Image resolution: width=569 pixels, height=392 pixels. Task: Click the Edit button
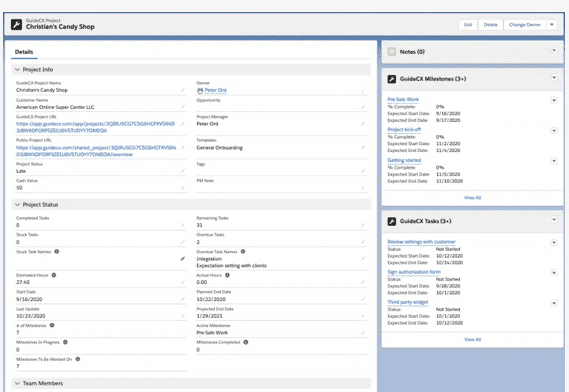468,25
